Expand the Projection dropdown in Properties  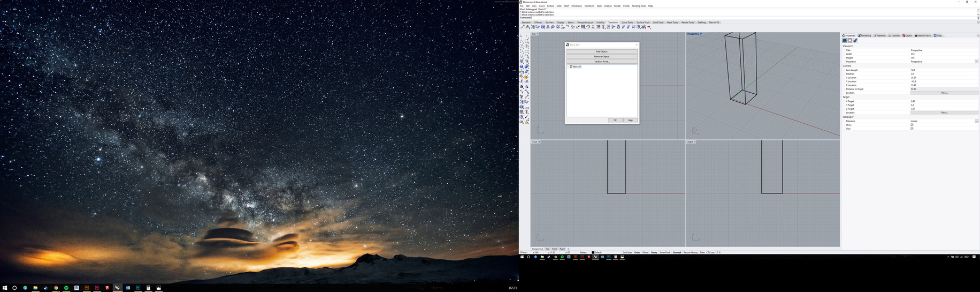(x=976, y=62)
